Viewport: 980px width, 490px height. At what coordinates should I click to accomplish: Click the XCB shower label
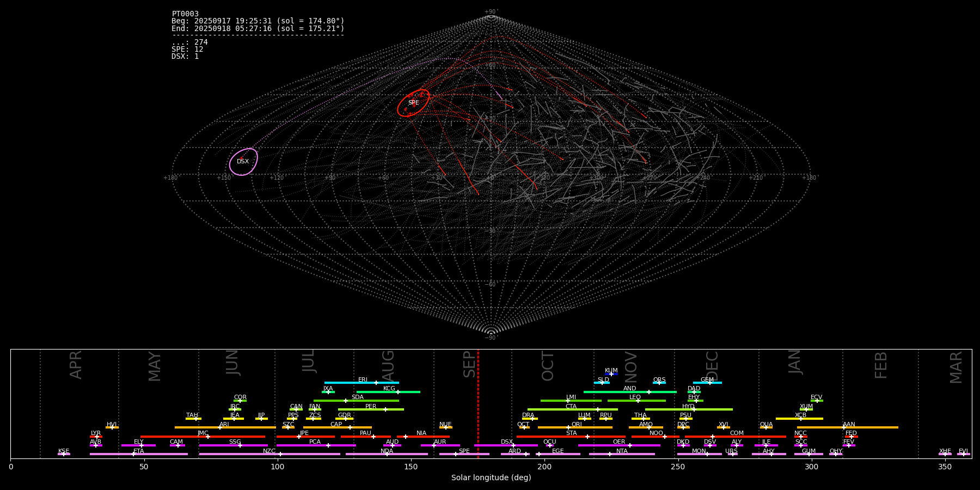801,415
